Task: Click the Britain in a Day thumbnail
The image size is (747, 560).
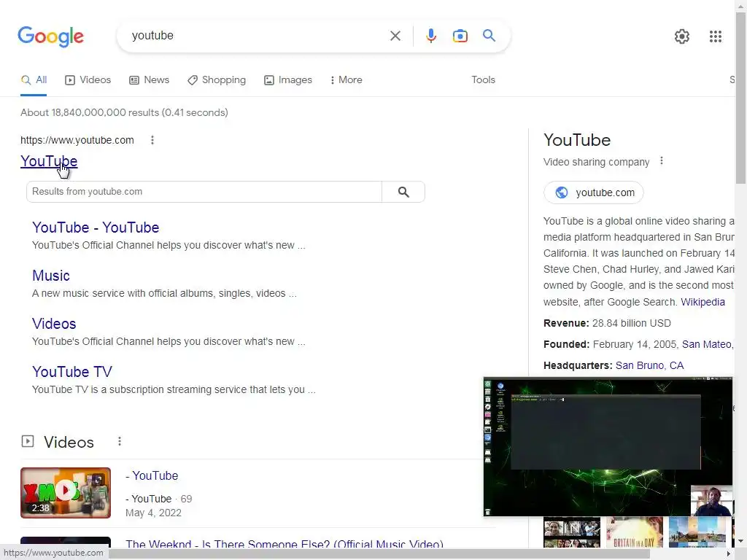Action: (x=634, y=532)
